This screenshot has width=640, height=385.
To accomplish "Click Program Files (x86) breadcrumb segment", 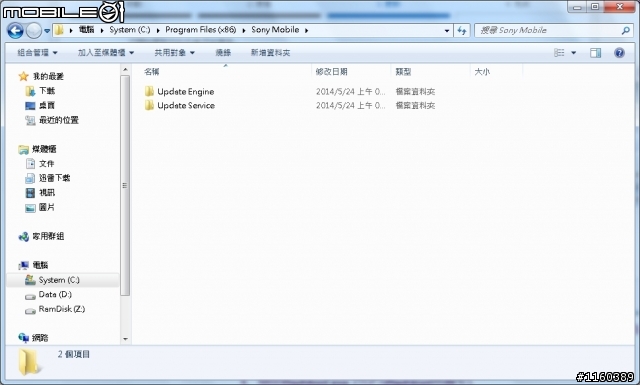I will point(200,30).
